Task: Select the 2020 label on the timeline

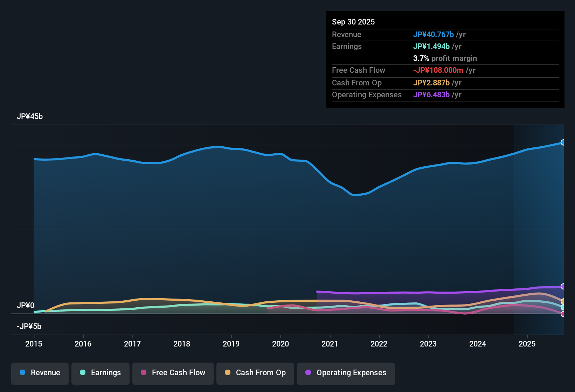Action: (280, 344)
